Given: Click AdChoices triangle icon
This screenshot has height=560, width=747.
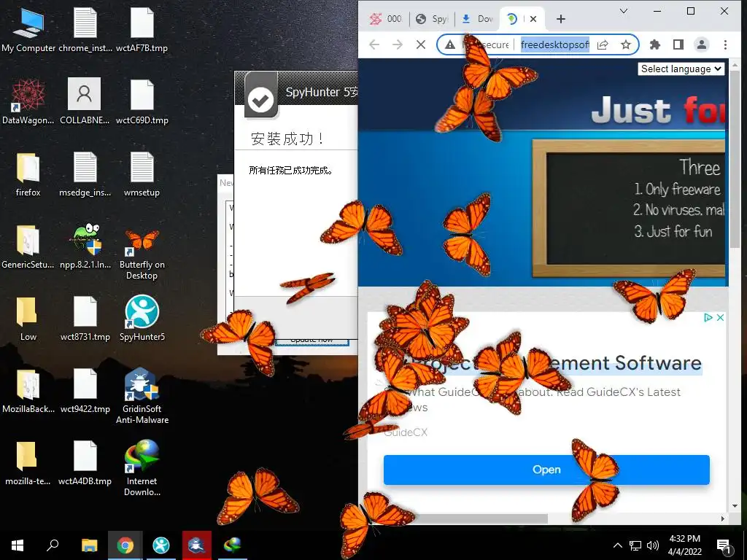Looking at the screenshot, I should pos(708,317).
